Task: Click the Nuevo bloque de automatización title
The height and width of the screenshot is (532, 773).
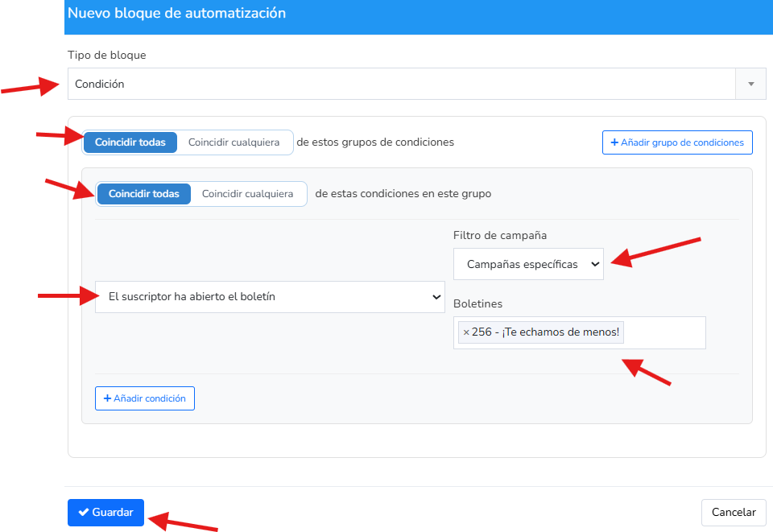Action: pyautogui.click(x=176, y=14)
